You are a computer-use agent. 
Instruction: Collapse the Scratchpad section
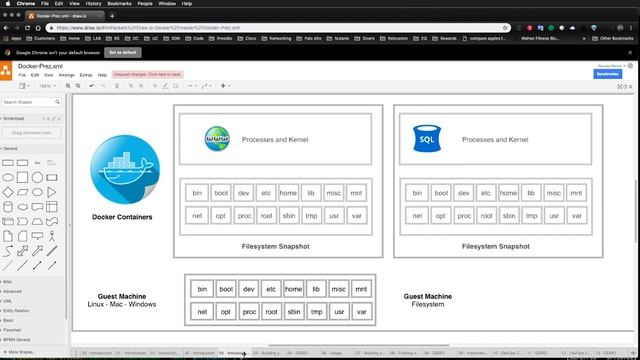(13, 118)
